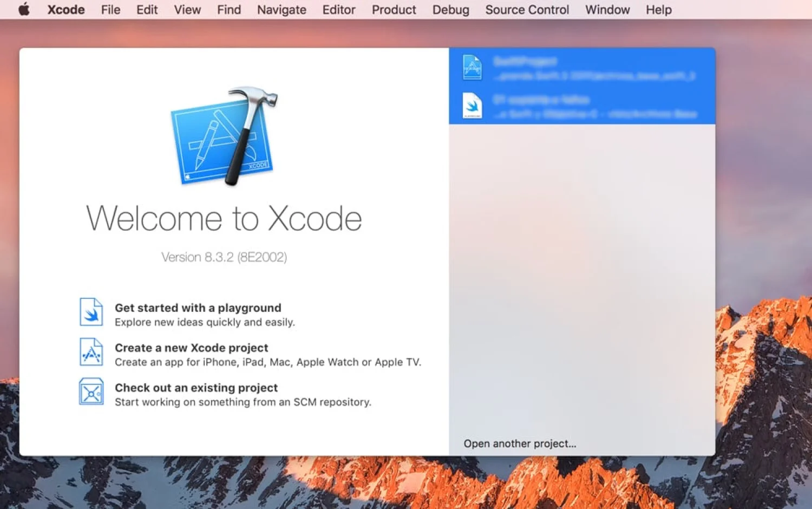Open the Window menu
The image size is (812, 509).
point(607,10)
